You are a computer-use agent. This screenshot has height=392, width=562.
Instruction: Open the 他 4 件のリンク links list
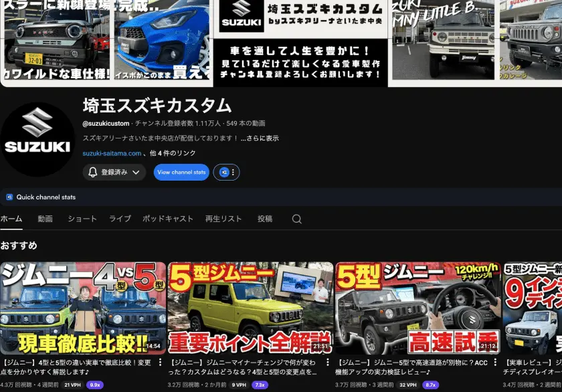173,153
